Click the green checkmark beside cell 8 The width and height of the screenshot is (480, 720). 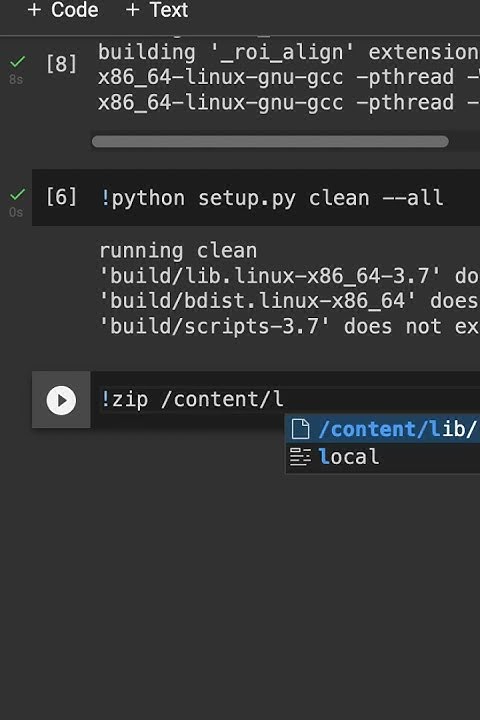point(17,62)
